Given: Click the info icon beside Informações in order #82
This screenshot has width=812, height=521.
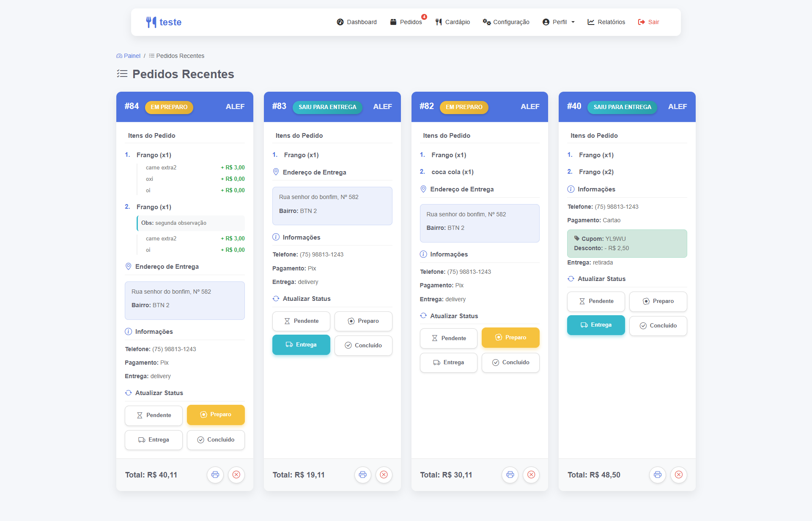Looking at the screenshot, I should pos(423,254).
